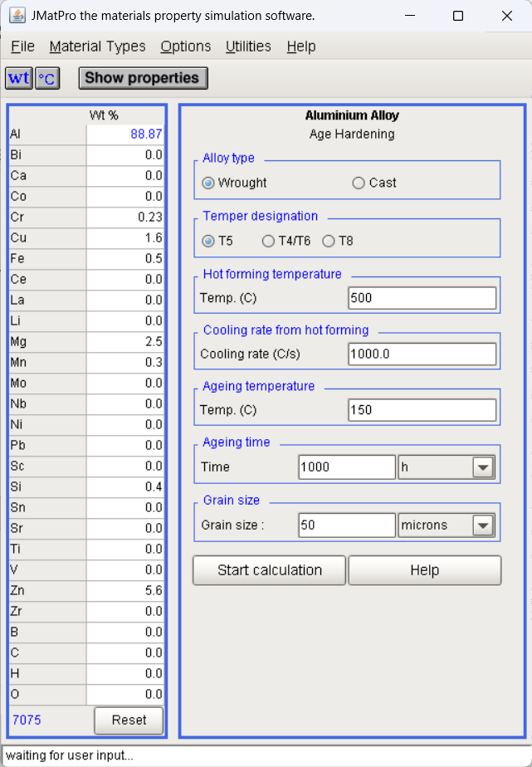
Task: Choose the T8 temper designation
Action: pyautogui.click(x=329, y=242)
